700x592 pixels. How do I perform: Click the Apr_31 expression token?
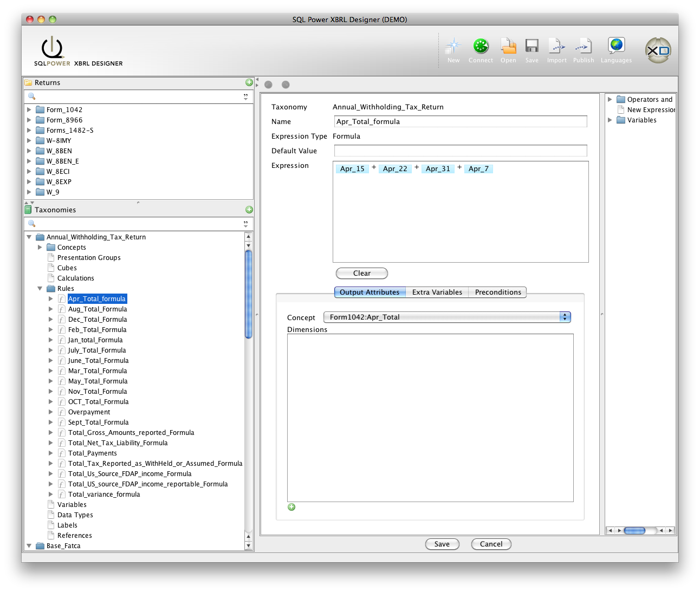pyautogui.click(x=438, y=168)
